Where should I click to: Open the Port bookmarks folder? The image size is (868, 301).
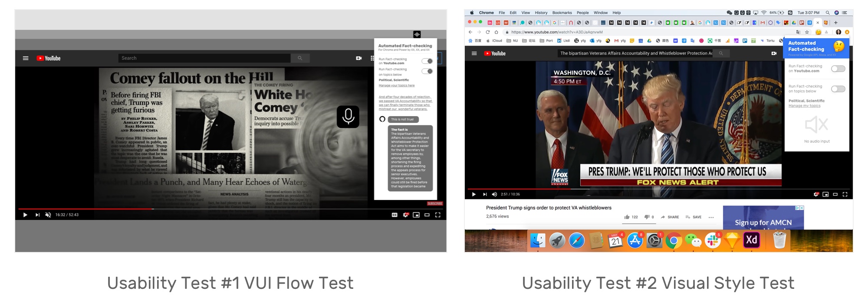click(x=546, y=41)
